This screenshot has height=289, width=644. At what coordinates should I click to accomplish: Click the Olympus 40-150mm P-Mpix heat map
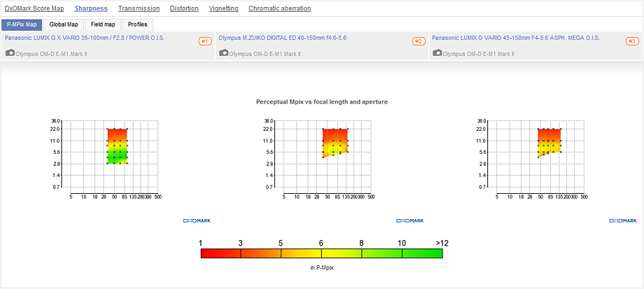[335, 143]
